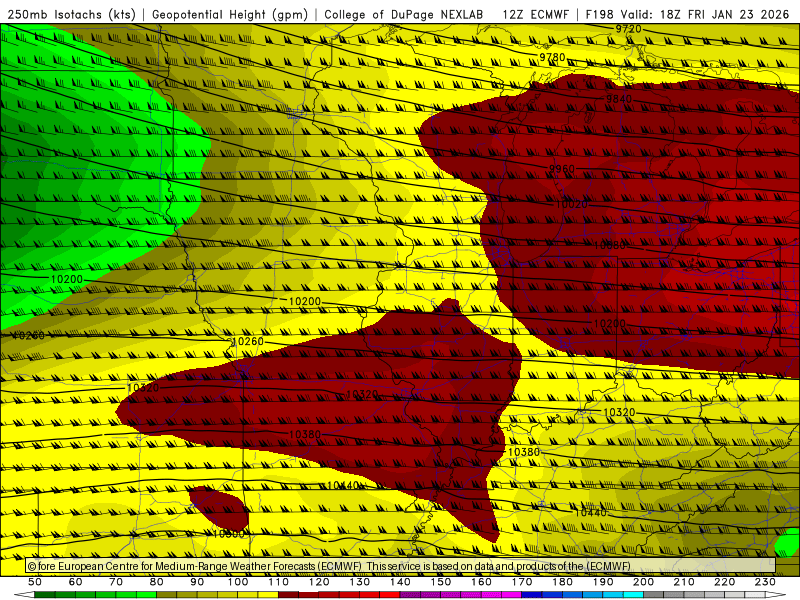Click the 130 value on the color scale

click(359, 582)
